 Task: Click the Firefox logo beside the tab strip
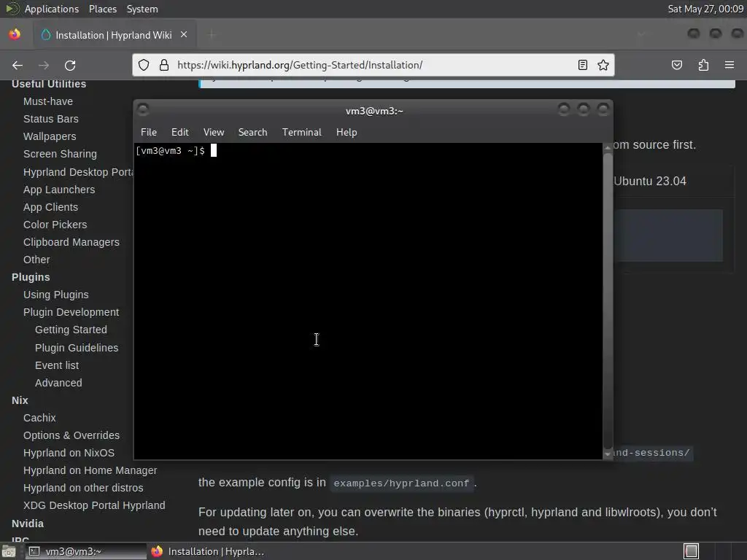(x=15, y=34)
